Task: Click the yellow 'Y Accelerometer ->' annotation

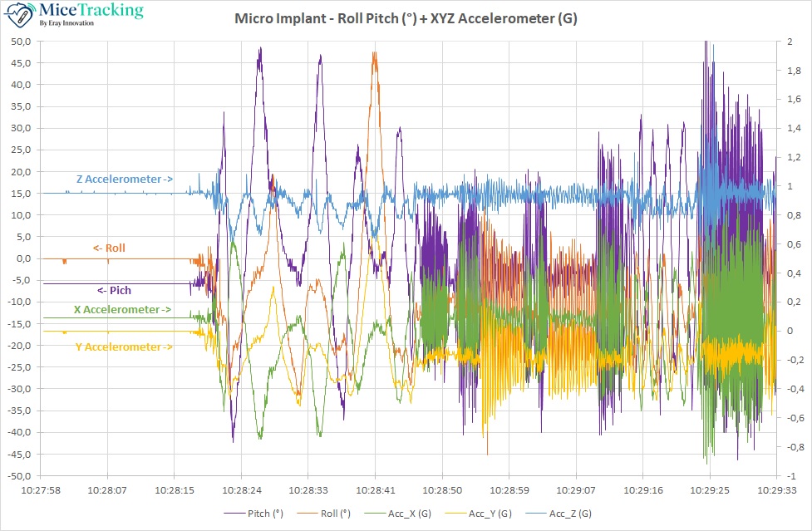Action: (124, 347)
